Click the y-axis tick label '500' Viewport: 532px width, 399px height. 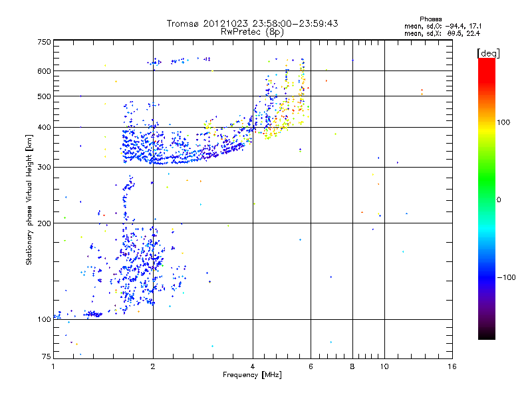[x=44, y=96]
